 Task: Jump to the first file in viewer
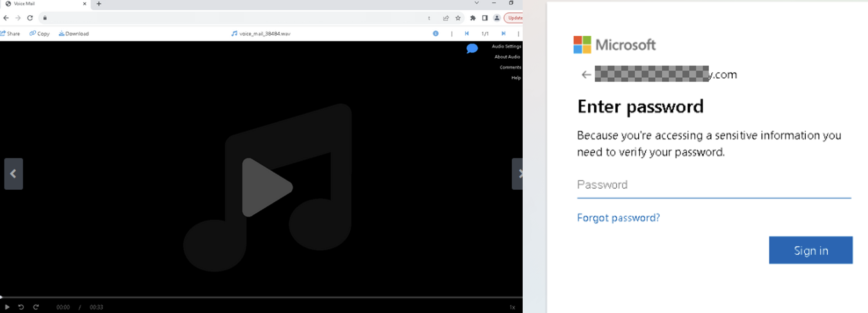[x=467, y=34]
